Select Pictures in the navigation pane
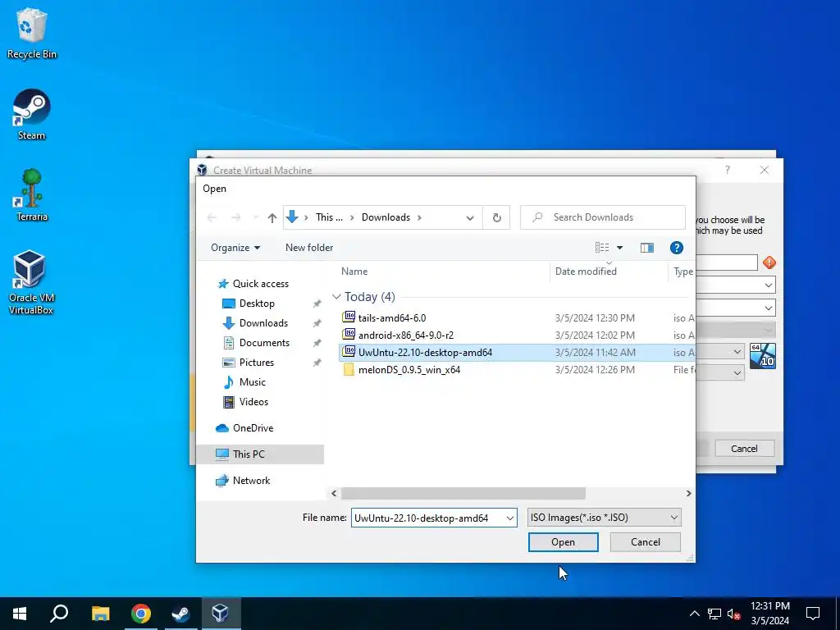 (256, 363)
